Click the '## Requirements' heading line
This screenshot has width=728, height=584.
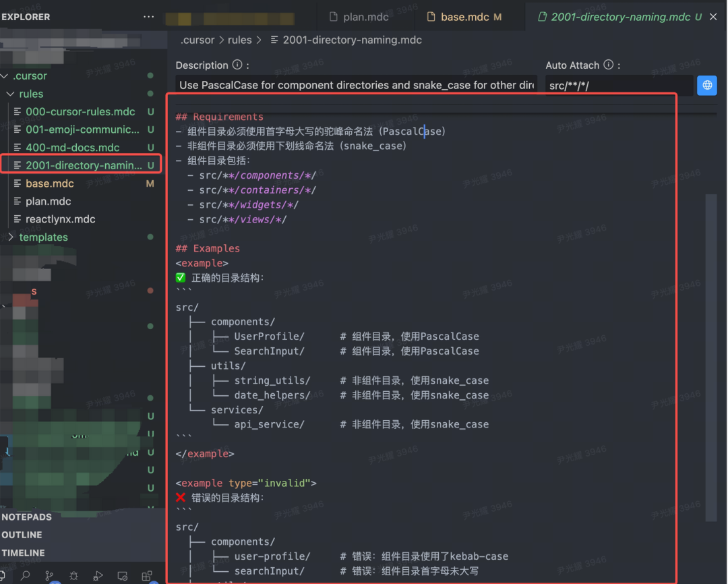tap(220, 117)
